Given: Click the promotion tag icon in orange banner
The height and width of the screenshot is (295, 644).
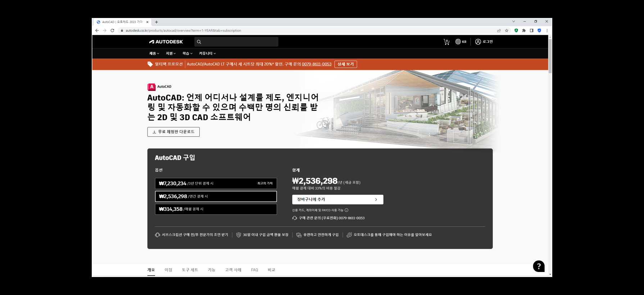Looking at the screenshot, I should pyautogui.click(x=150, y=64).
